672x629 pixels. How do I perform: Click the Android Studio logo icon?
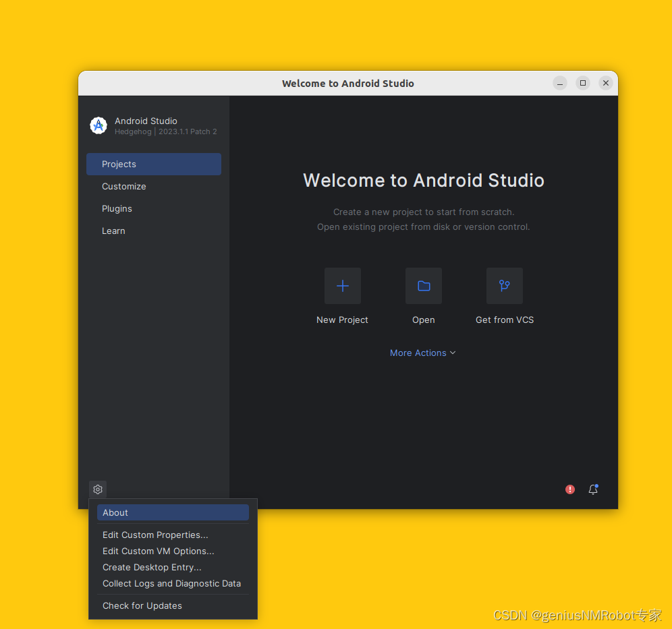click(x=99, y=125)
